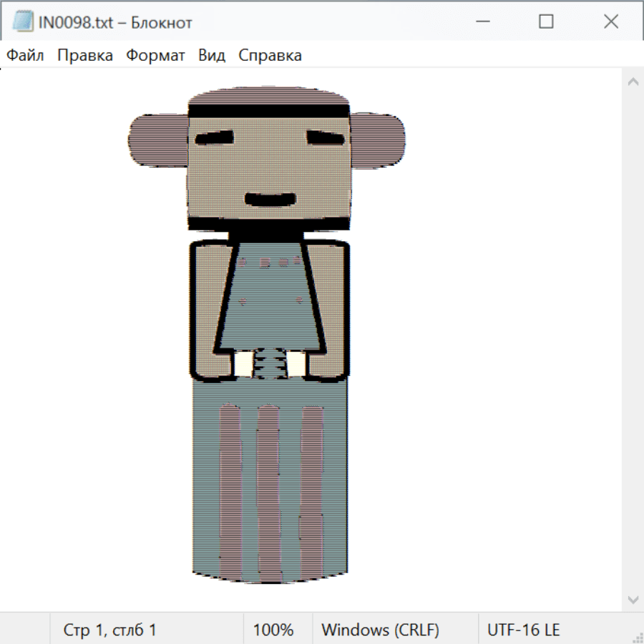Screen dimensions: 644x644
Task: Open the Справка menu
Action: click(x=270, y=55)
